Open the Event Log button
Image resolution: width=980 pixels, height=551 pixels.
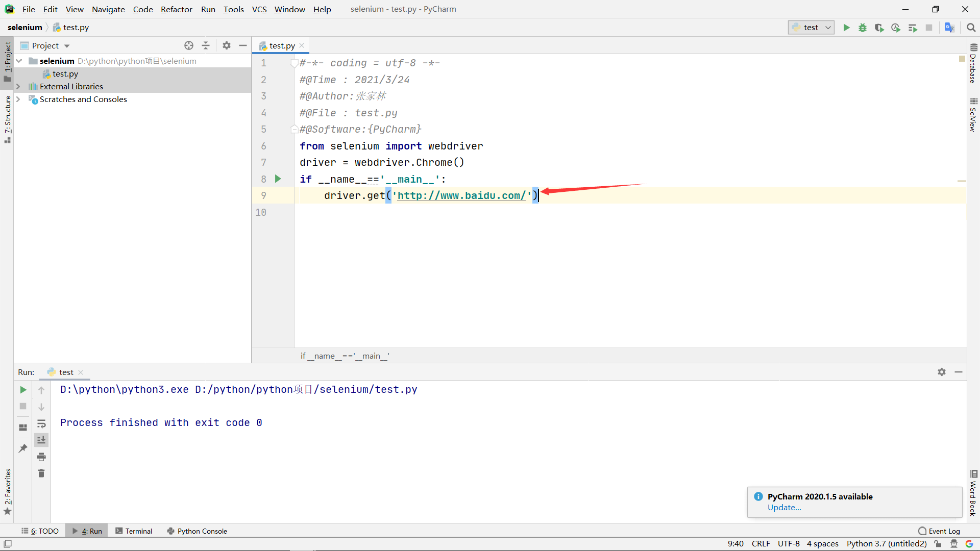tap(939, 531)
